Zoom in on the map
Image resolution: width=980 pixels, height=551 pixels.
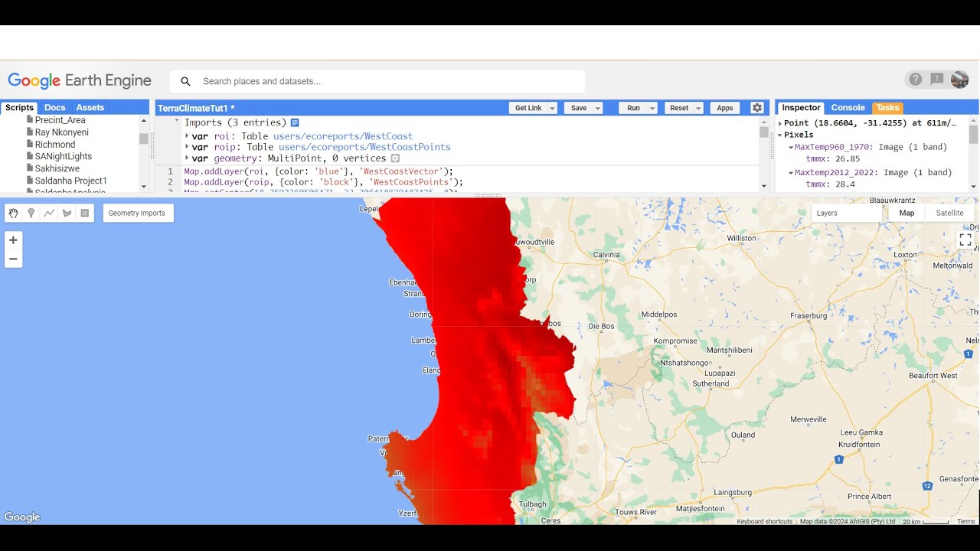point(13,240)
